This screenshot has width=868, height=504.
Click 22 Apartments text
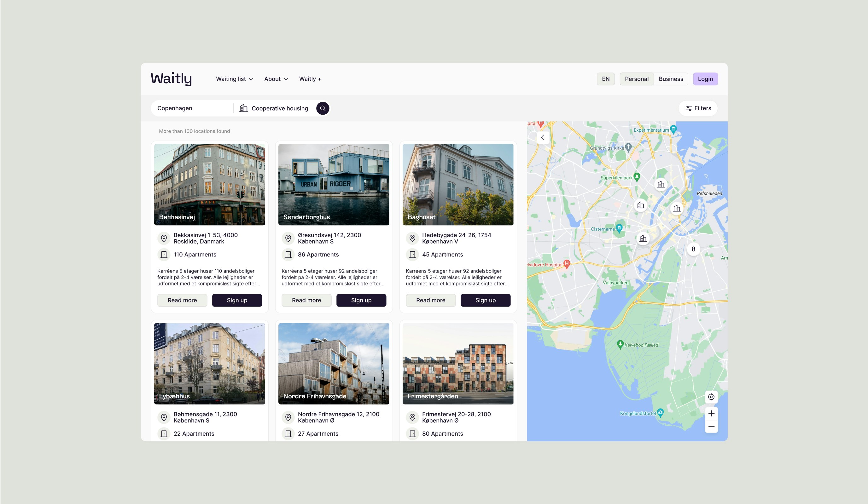click(194, 434)
